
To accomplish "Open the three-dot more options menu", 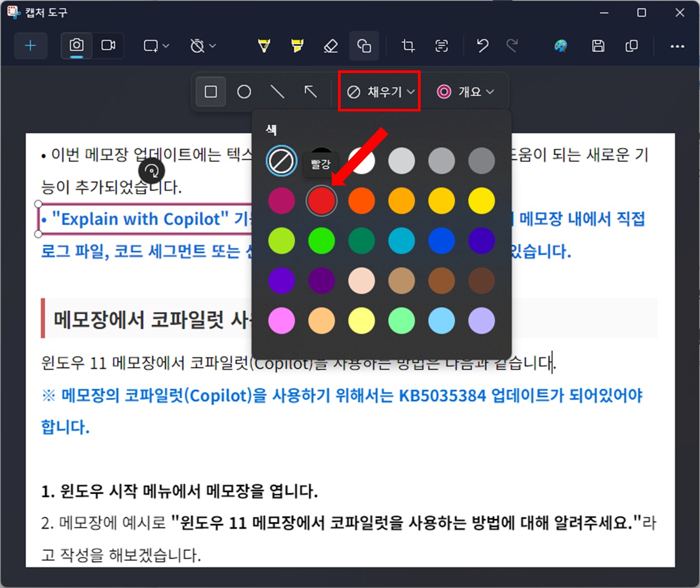I will click(x=677, y=46).
